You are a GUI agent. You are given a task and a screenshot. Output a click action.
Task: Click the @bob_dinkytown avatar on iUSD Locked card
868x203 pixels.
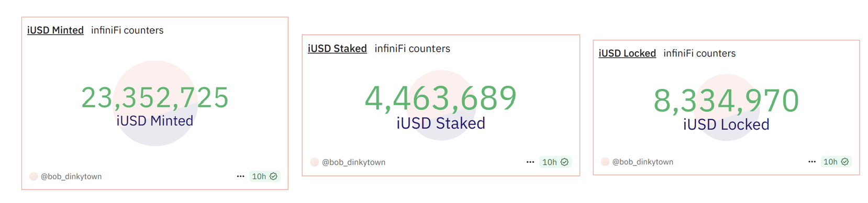pyautogui.click(x=605, y=162)
